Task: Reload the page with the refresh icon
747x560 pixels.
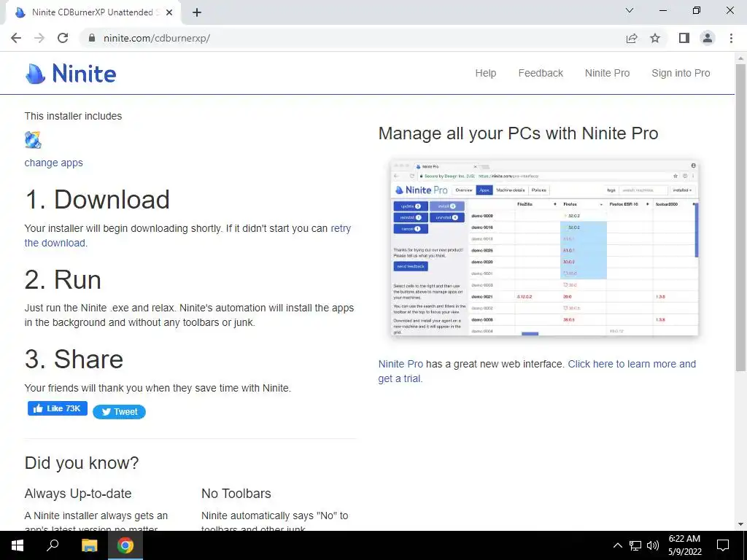Action: (63, 38)
